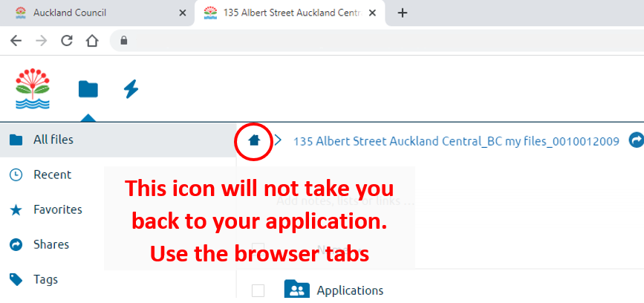Click the Auckland Council pohutukawa logo

point(32,89)
